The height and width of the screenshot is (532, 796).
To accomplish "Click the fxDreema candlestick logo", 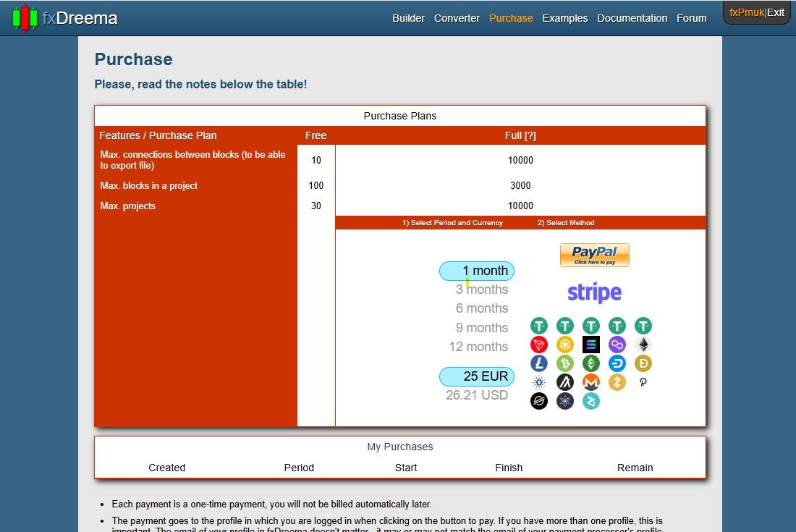I will point(25,18).
